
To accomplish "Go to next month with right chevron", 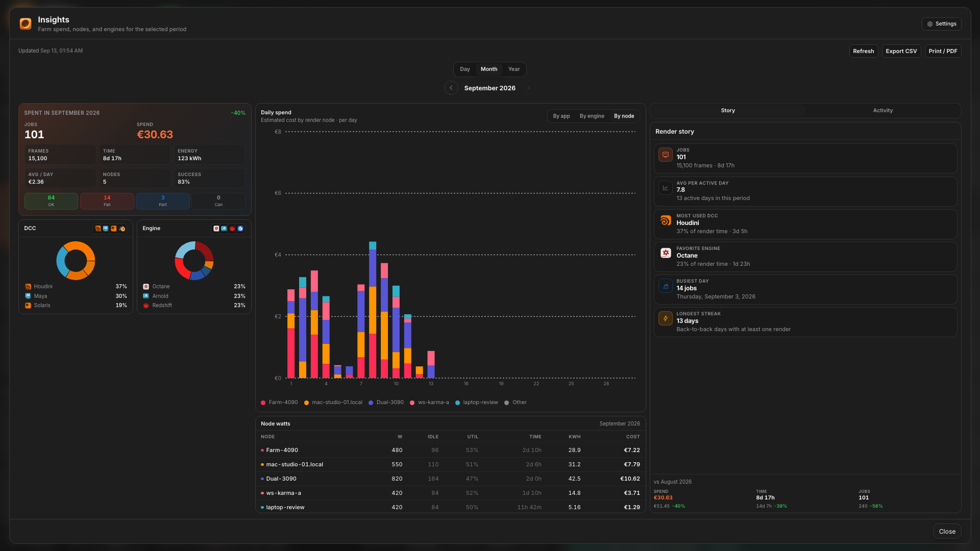I will 529,88.
